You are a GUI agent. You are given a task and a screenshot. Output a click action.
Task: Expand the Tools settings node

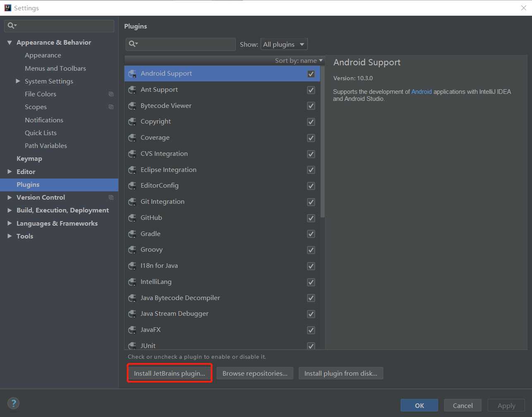(10, 236)
